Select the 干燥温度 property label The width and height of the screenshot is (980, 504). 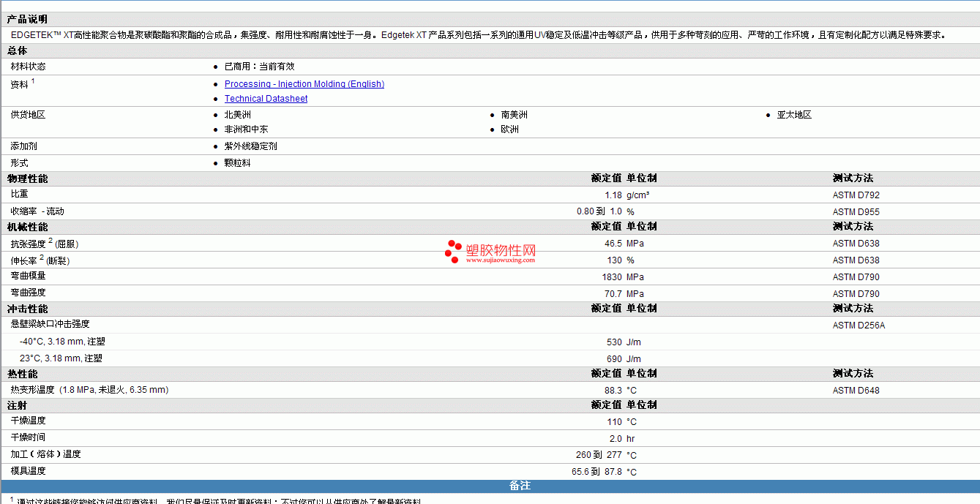[28, 421]
